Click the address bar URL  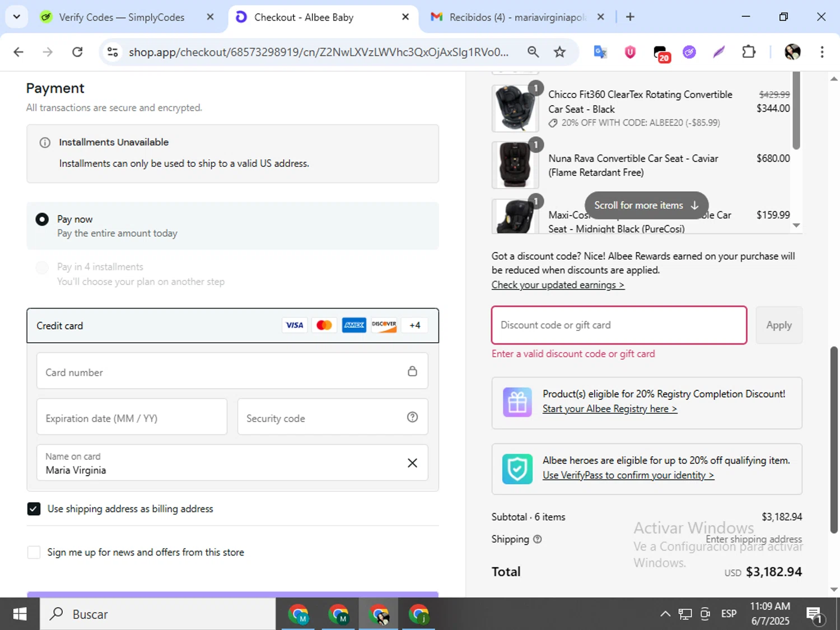319,52
